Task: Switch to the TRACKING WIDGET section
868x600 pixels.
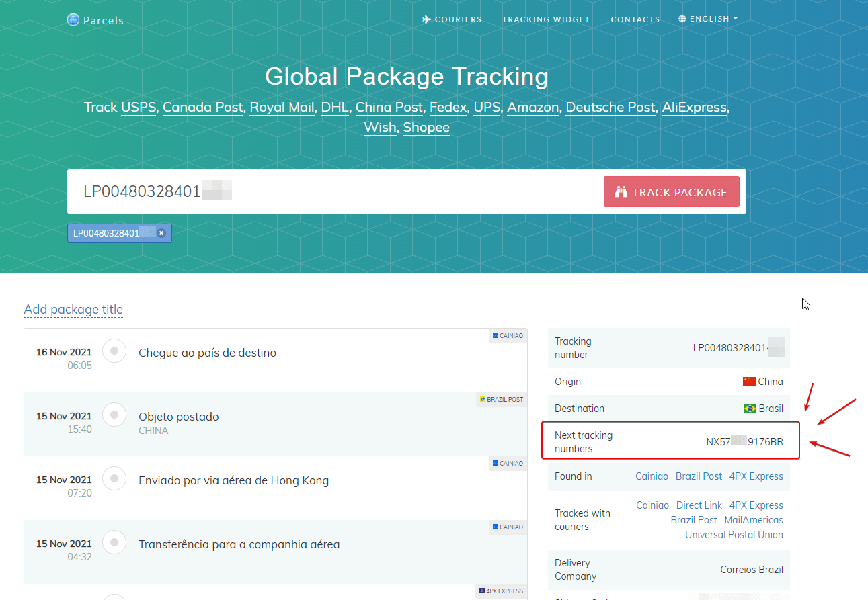Action: [546, 19]
